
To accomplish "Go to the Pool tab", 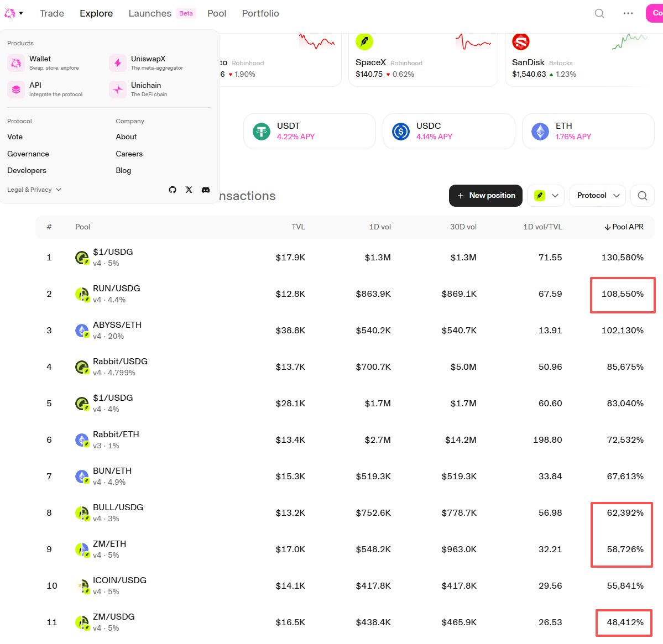I will (217, 13).
